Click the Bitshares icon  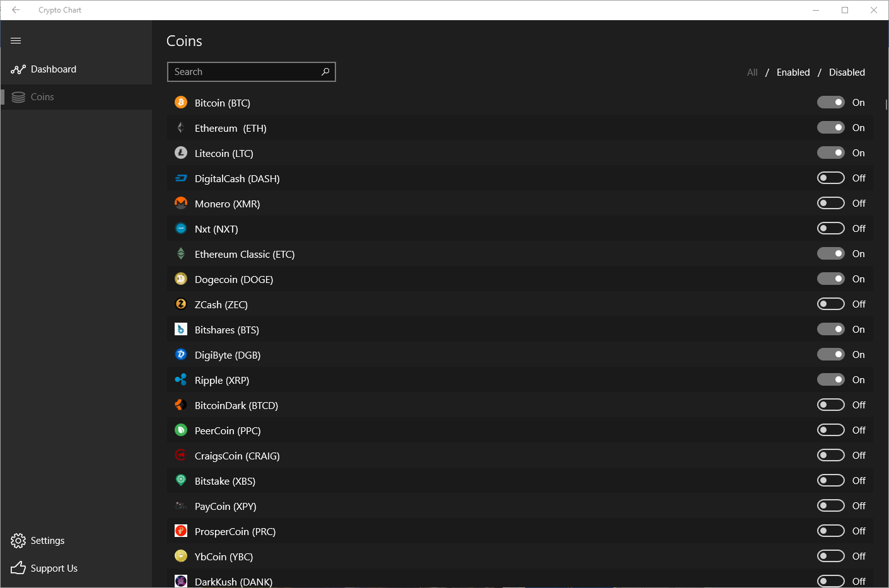tap(181, 329)
